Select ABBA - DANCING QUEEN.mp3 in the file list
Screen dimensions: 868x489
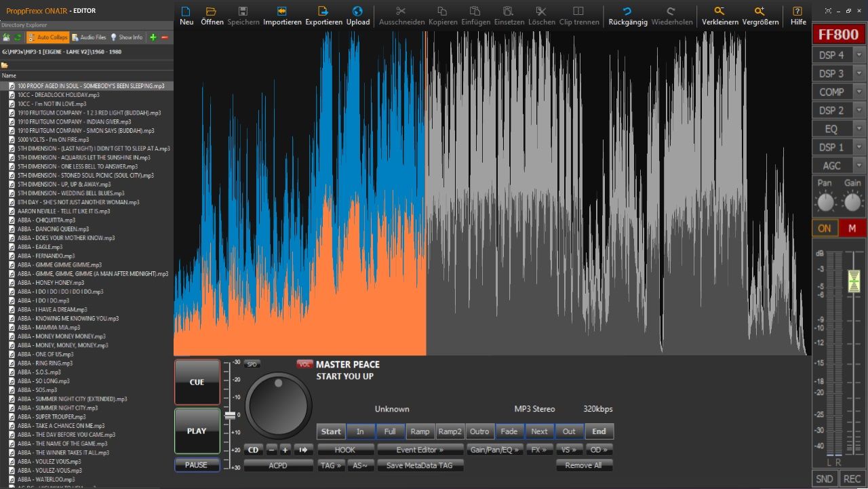point(53,229)
